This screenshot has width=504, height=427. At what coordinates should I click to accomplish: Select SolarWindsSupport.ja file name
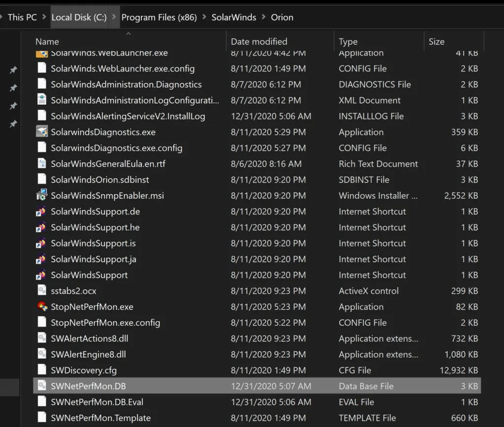tap(94, 259)
